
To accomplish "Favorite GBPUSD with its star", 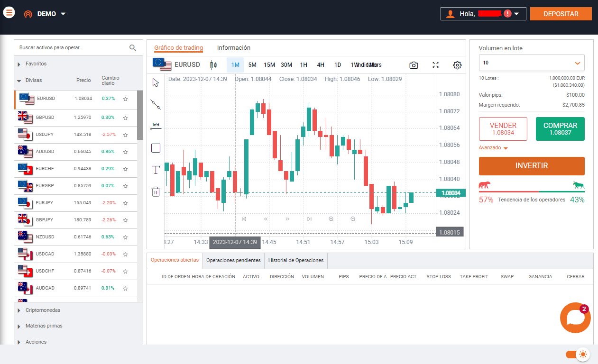I will tap(125, 118).
